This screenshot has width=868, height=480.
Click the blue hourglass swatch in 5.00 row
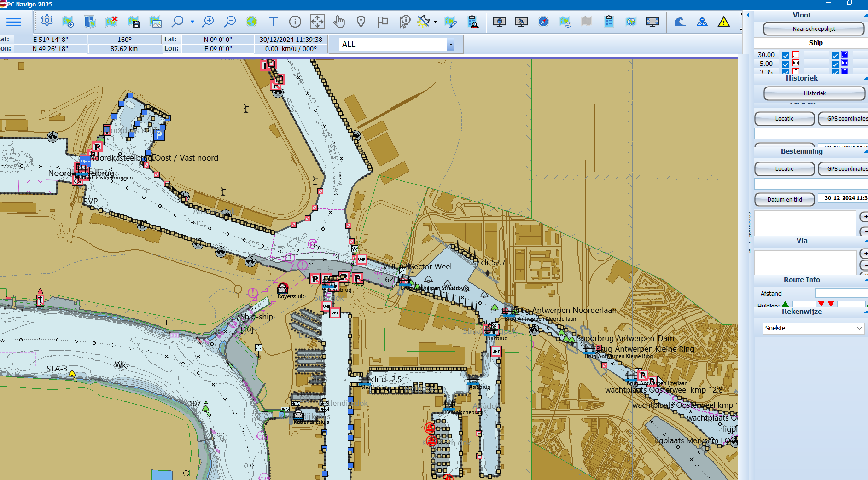(x=845, y=63)
